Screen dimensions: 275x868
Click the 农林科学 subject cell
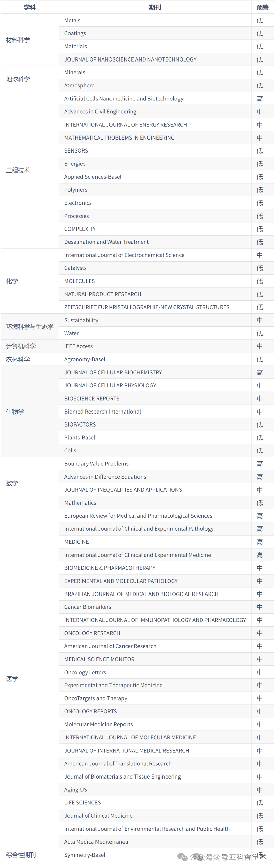pyautogui.click(x=30, y=359)
